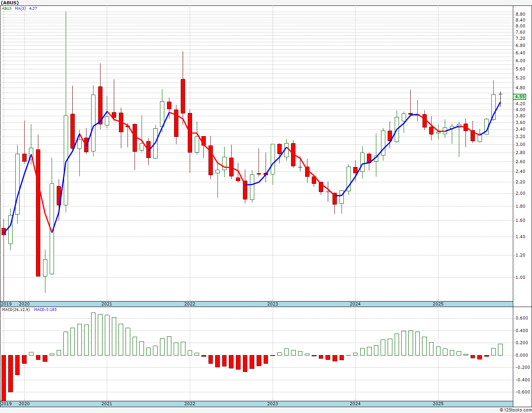
Task: Click the last green candle near 4.55
Action: click(x=493, y=107)
